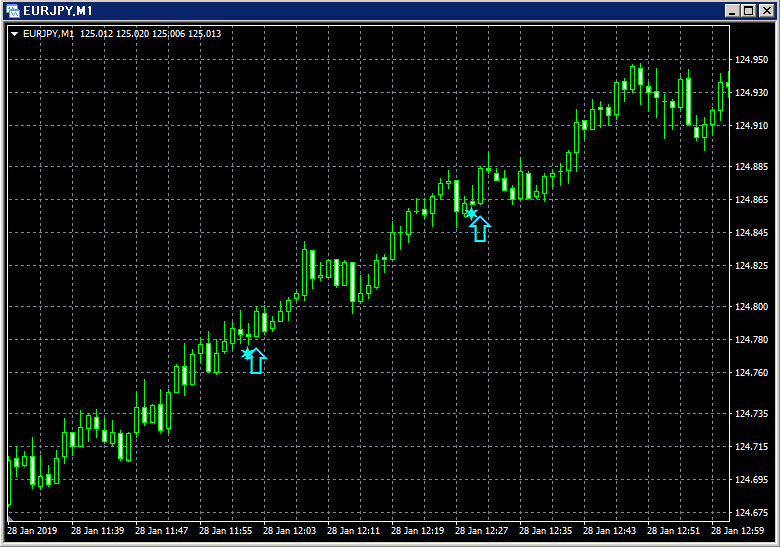Click the cyan star marker near 124.865
Screen dimensions: 780x547
pyautogui.click(x=471, y=213)
